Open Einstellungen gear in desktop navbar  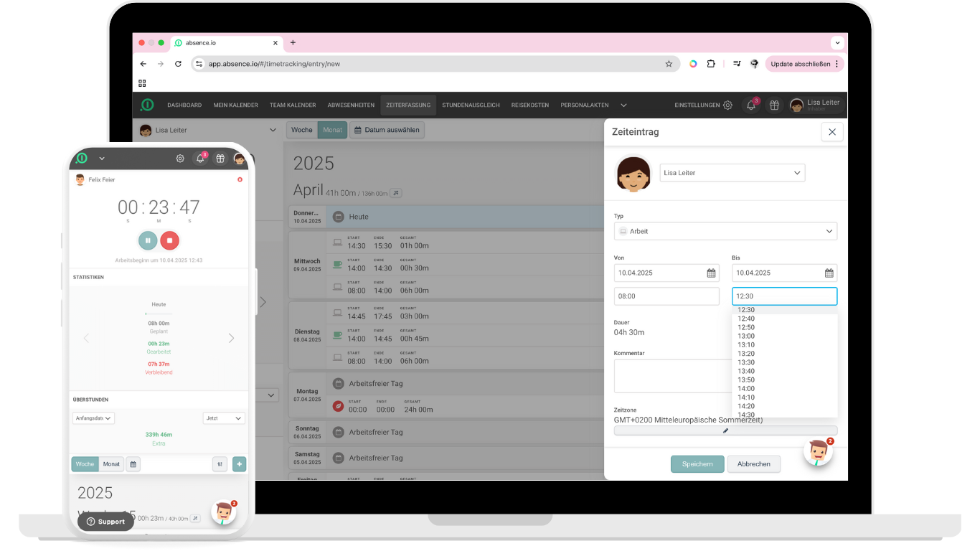click(727, 105)
